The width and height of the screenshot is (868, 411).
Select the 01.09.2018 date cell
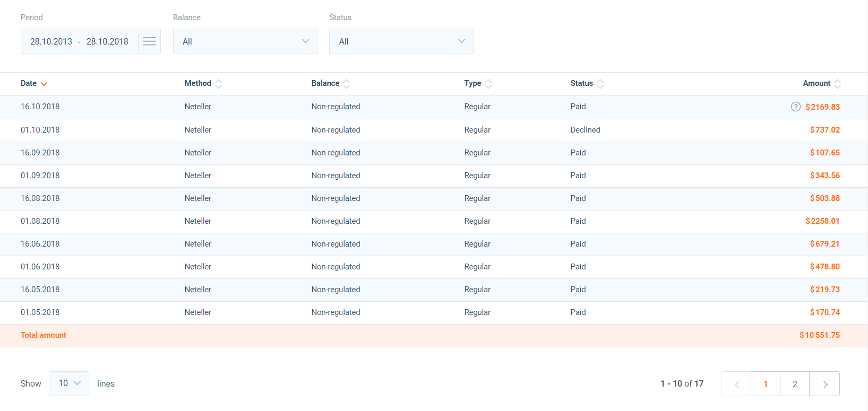pyautogui.click(x=40, y=176)
